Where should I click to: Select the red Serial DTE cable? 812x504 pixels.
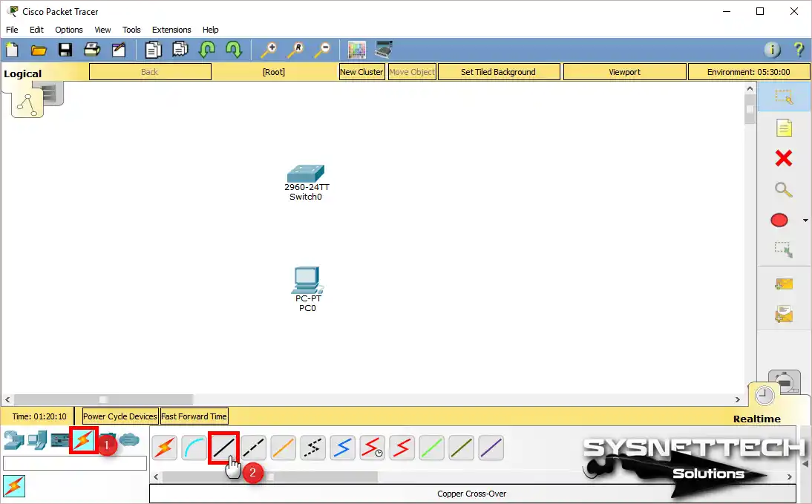tap(402, 448)
